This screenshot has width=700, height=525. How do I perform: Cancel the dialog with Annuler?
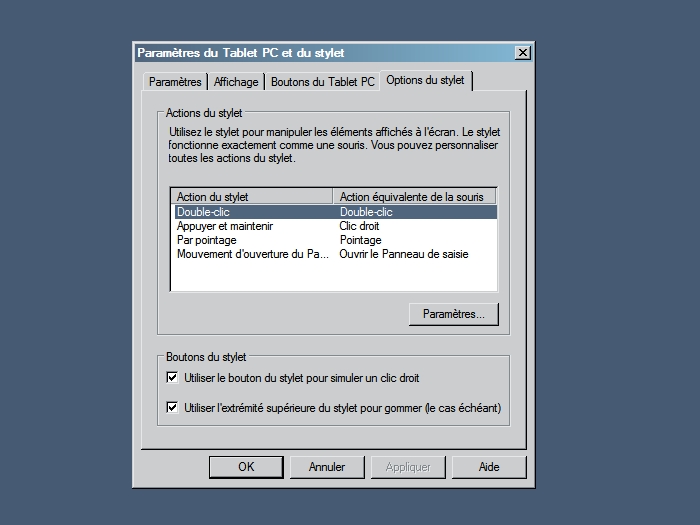click(x=327, y=467)
